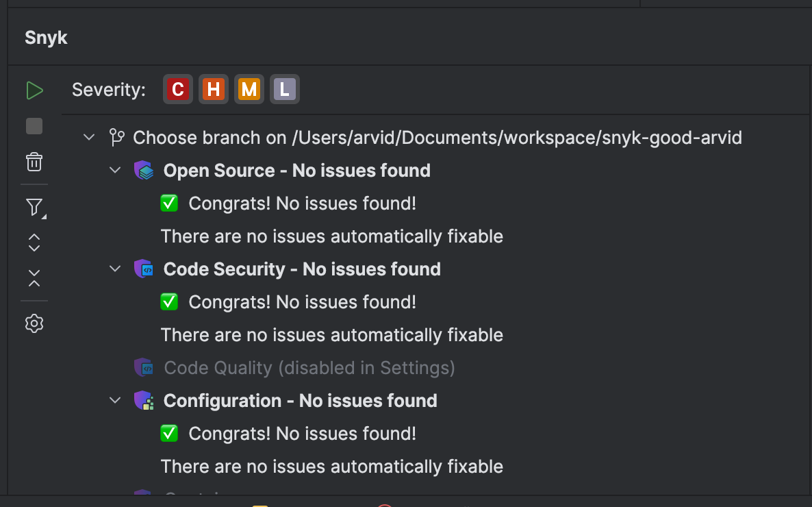
Task: Click the git branch icon
Action: [117, 138]
